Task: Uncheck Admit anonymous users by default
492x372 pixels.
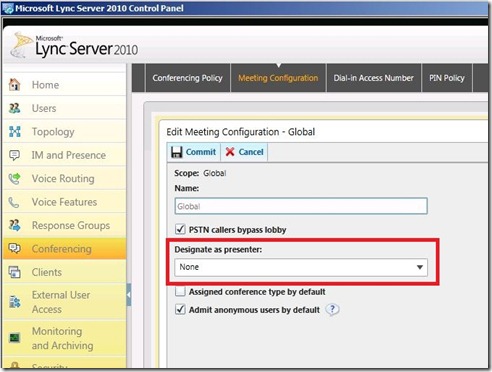Action: (x=180, y=310)
